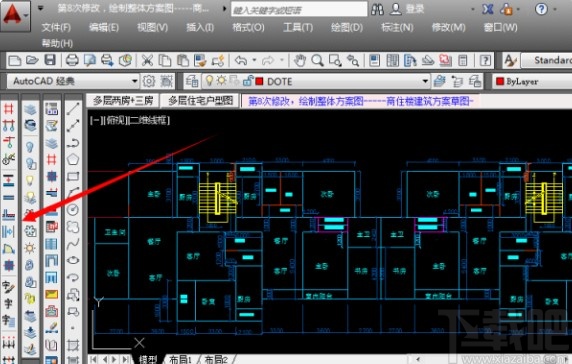Select the Zoom Window tool

coord(335,60)
